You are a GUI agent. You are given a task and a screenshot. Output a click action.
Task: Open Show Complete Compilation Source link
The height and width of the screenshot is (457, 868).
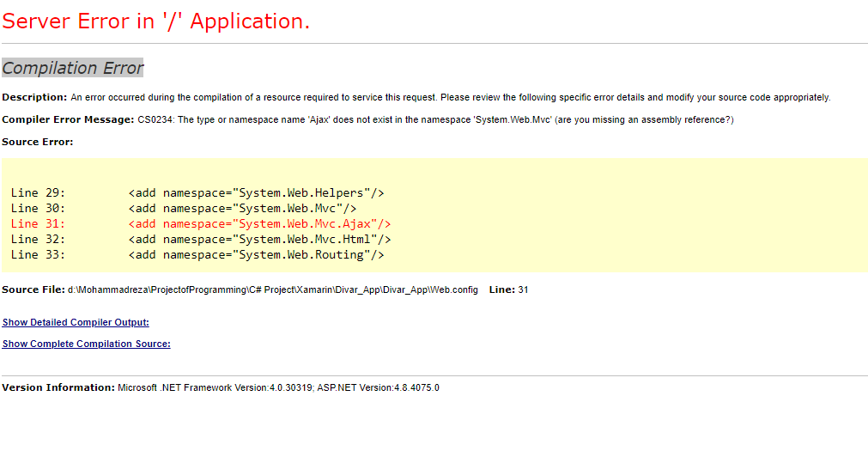87,344
